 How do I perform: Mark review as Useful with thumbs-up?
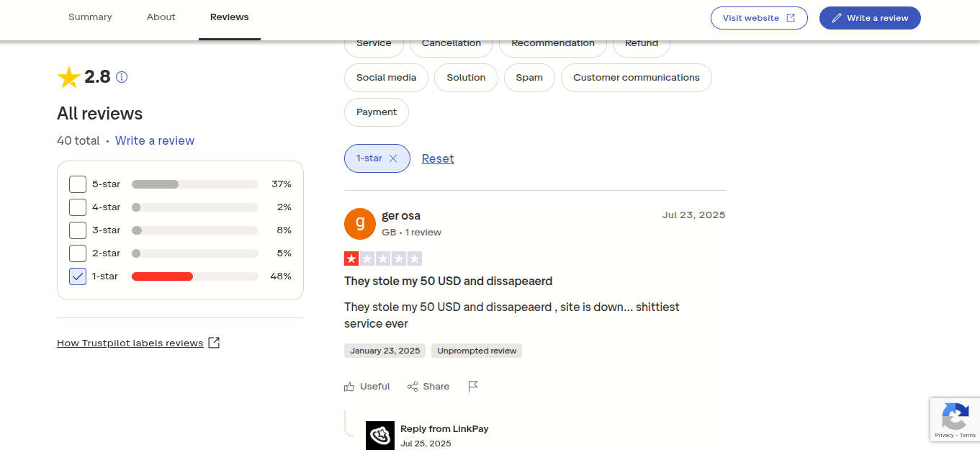coord(350,387)
